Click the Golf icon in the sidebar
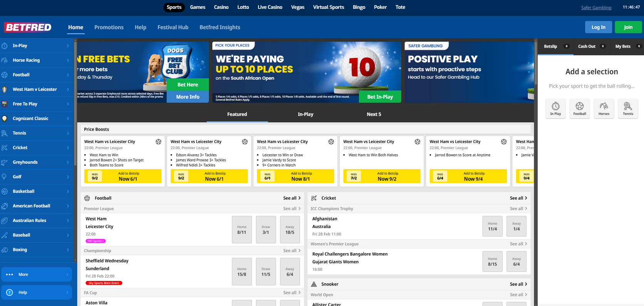 5,177
